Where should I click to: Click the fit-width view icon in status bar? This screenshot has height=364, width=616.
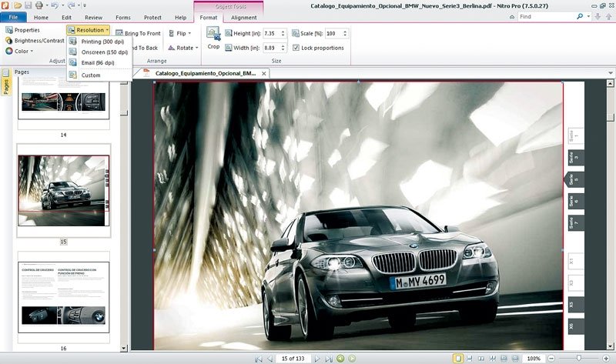click(504, 358)
